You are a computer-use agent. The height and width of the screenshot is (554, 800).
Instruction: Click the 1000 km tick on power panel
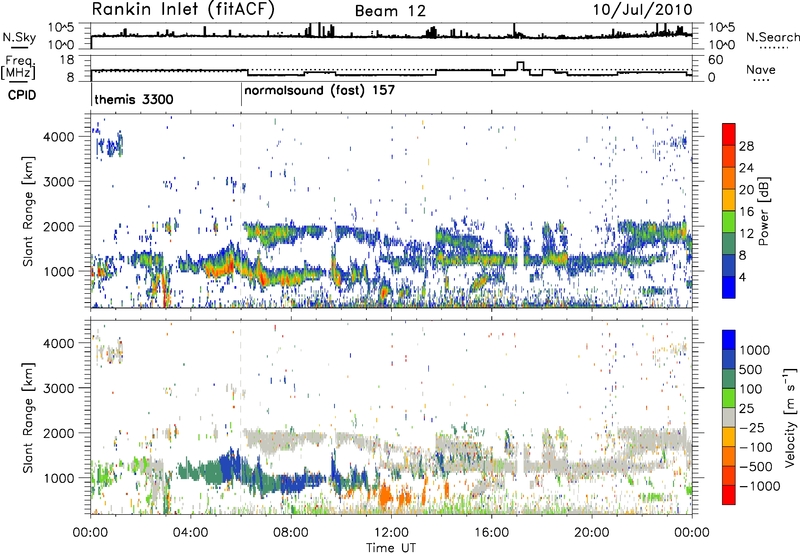58,271
